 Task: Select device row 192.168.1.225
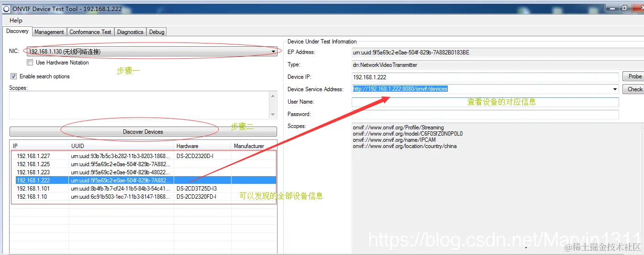(144, 164)
